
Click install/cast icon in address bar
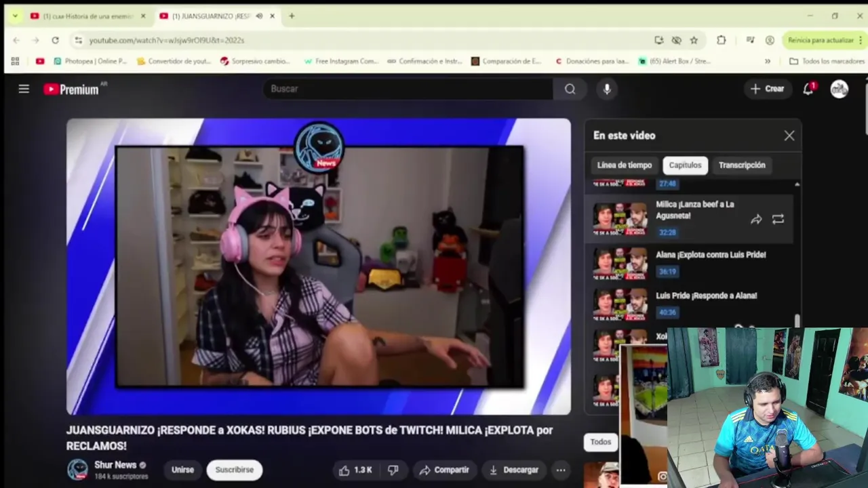pyautogui.click(x=659, y=40)
